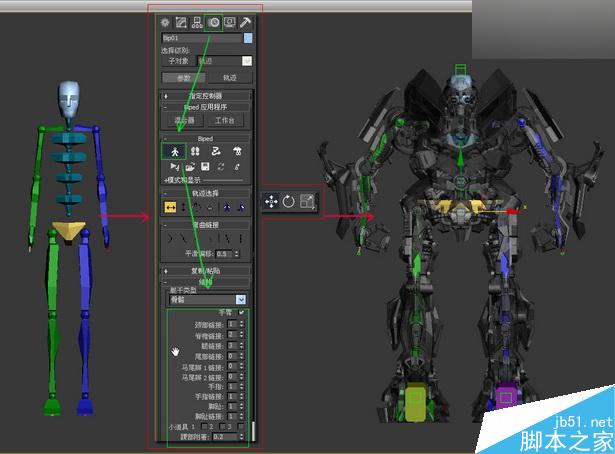615x454 pixels.
Task: Switch to the 轨迹 (Trajectories) tab
Action: 229,77
